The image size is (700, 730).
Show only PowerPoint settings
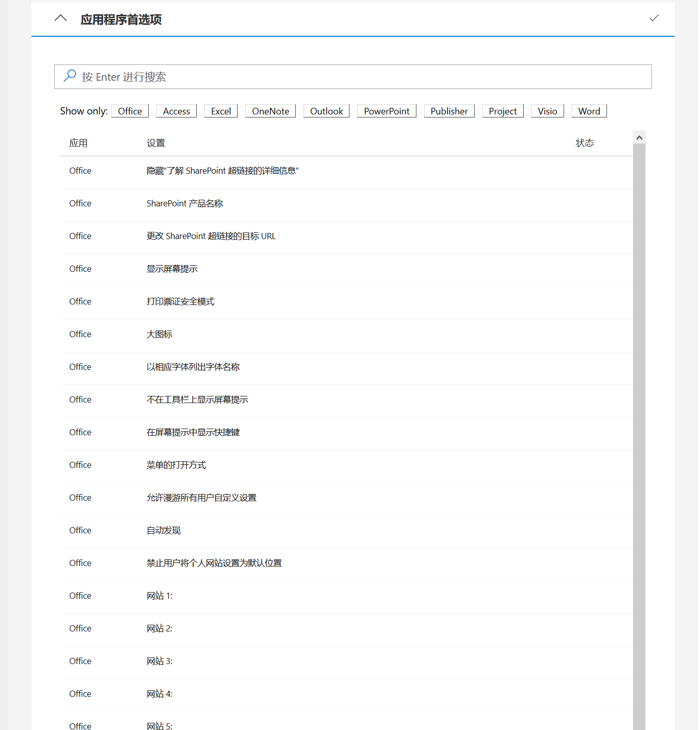click(x=387, y=111)
